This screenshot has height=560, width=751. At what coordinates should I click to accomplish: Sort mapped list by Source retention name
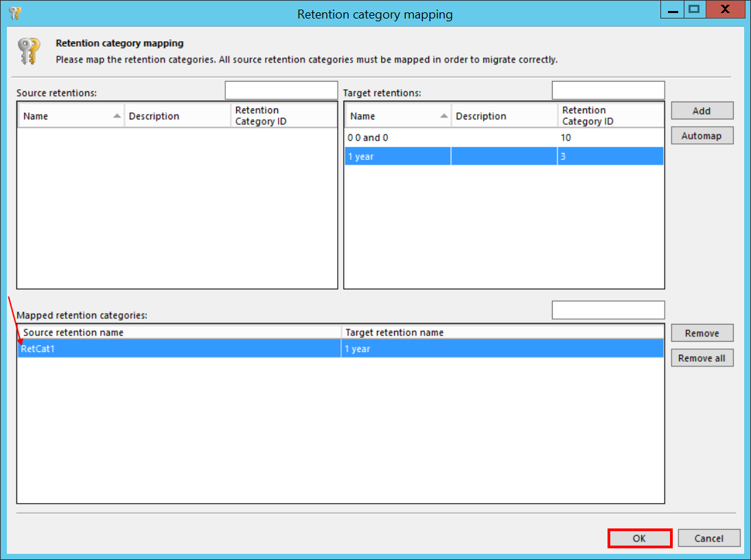[x=178, y=332]
